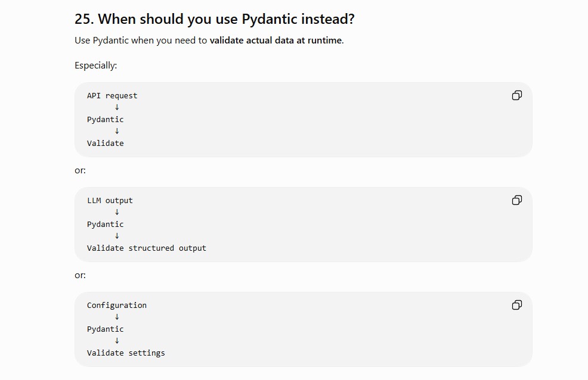This screenshot has height=380, width=588.
Task: Click 'Pydantic' in the Configuration block
Action: (106, 329)
